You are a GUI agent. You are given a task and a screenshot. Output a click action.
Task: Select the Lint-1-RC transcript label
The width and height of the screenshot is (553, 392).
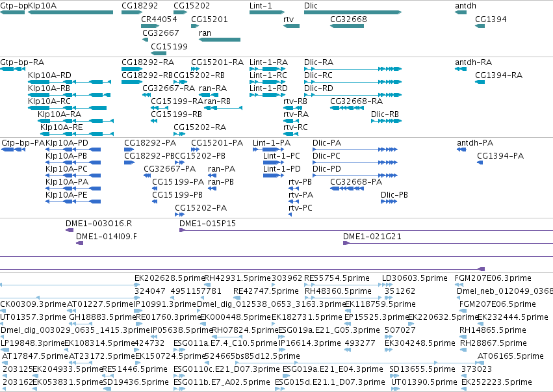[x=268, y=75]
